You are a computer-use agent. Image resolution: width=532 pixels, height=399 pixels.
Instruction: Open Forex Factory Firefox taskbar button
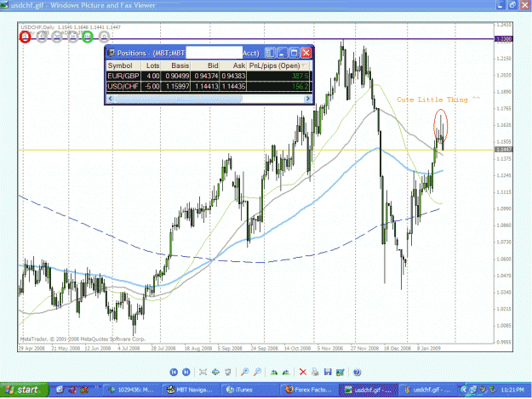(x=308, y=390)
